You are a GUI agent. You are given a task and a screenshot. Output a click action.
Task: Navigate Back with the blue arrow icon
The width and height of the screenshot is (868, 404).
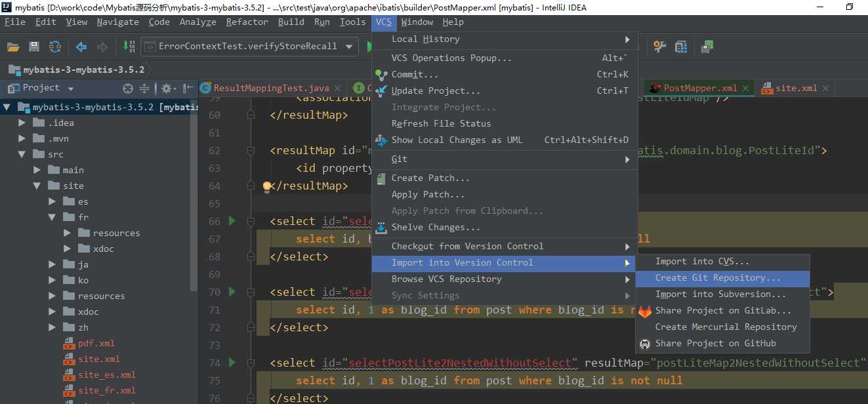pos(81,47)
